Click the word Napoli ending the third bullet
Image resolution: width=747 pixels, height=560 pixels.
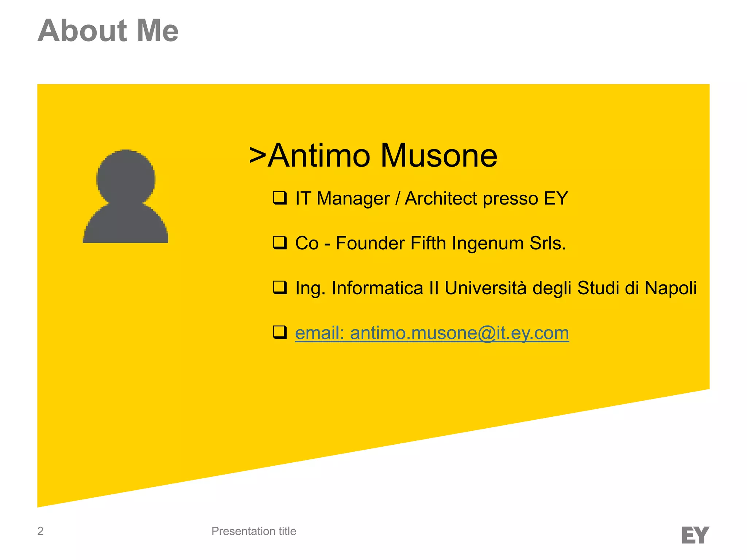tap(670, 288)
